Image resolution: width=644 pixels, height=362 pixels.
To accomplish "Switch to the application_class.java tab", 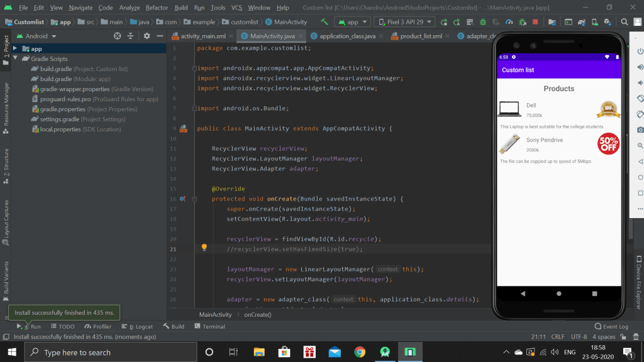I will 347,36.
